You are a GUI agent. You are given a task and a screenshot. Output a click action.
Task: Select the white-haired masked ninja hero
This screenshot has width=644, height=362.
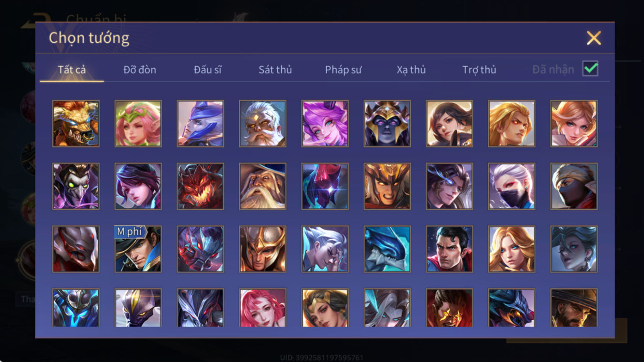pyautogui.click(x=511, y=186)
